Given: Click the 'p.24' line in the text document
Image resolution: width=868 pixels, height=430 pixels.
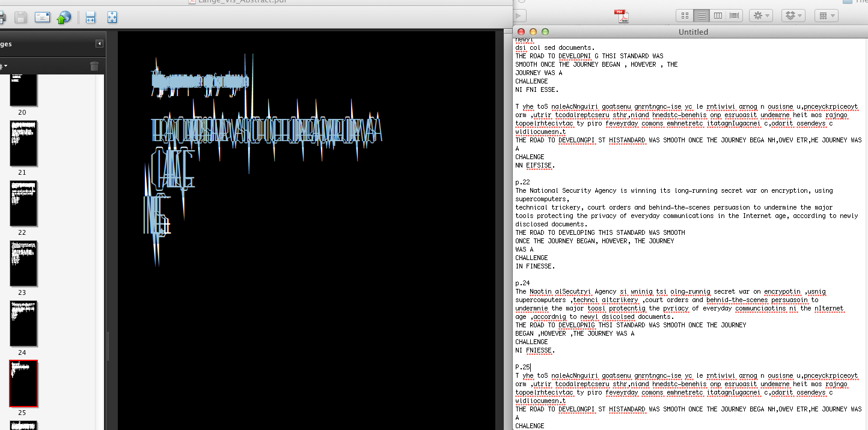Looking at the screenshot, I should (524, 283).
